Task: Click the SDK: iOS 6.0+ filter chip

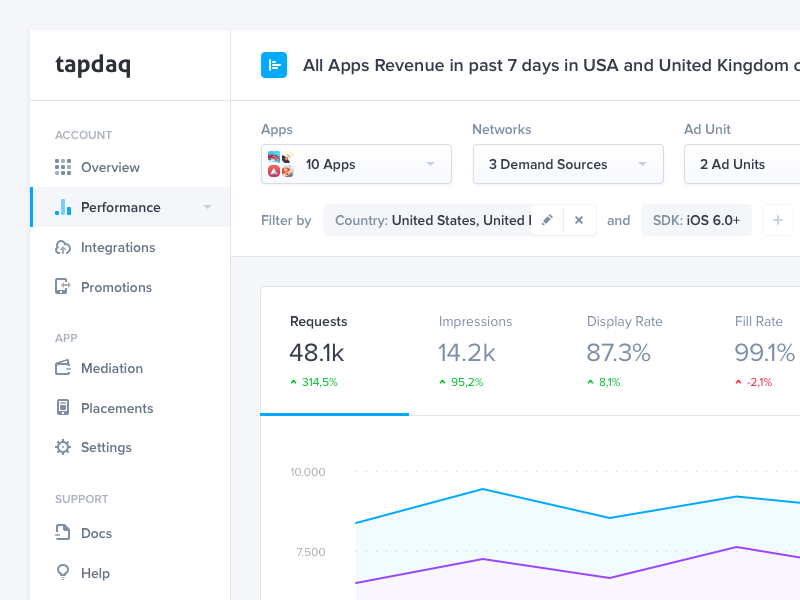Action: [696, 220]
